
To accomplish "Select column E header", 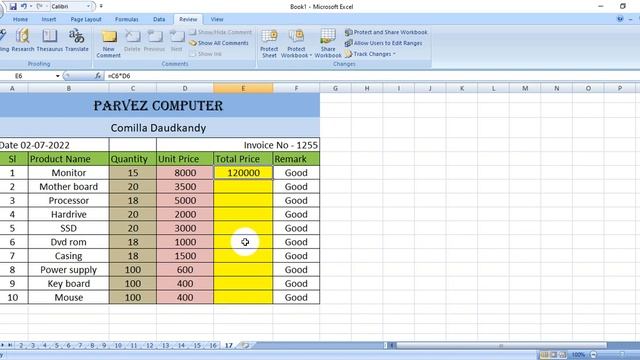I will point(243,88).
